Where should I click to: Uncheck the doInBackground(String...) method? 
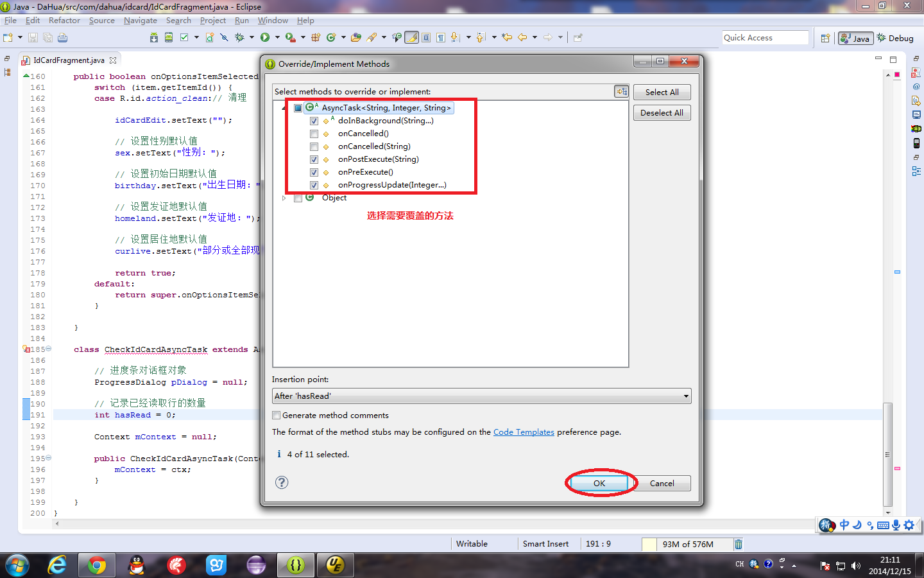(x=314, y=121)
